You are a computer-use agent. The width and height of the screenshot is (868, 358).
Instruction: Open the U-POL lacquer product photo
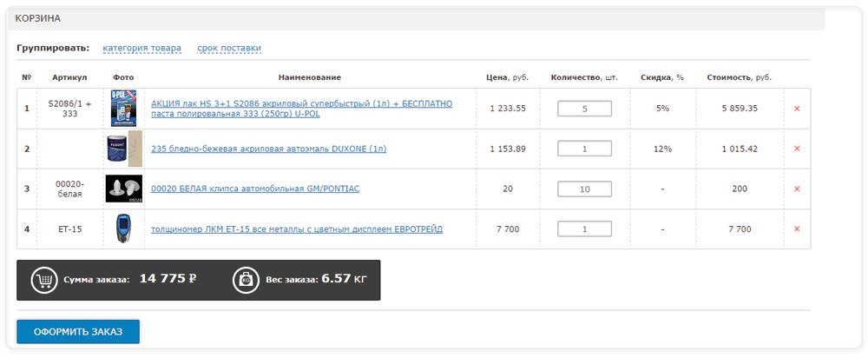[x=123, y=109]
